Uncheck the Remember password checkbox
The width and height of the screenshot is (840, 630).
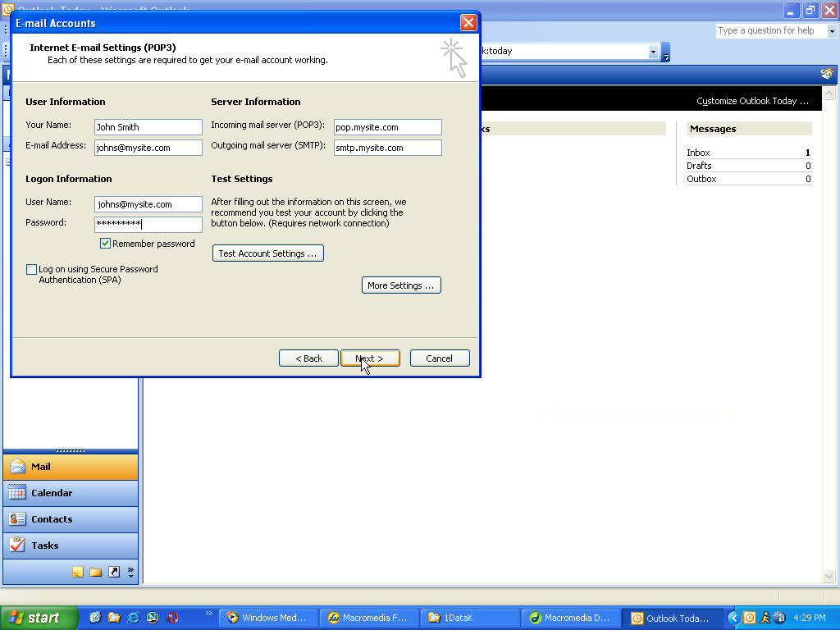click(x=105, y=244)
